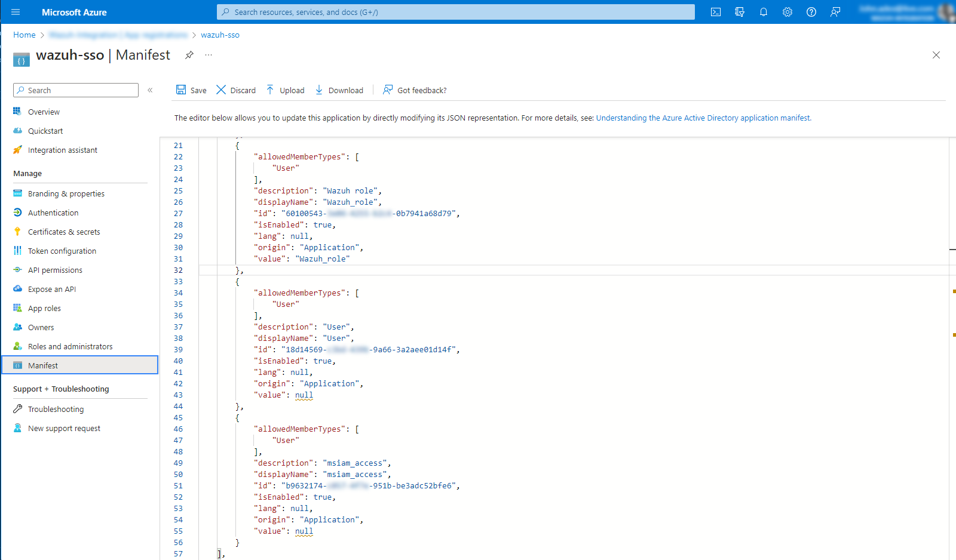Click the Authentication arrow icon
956x560 pixels.
click(17, 213)
